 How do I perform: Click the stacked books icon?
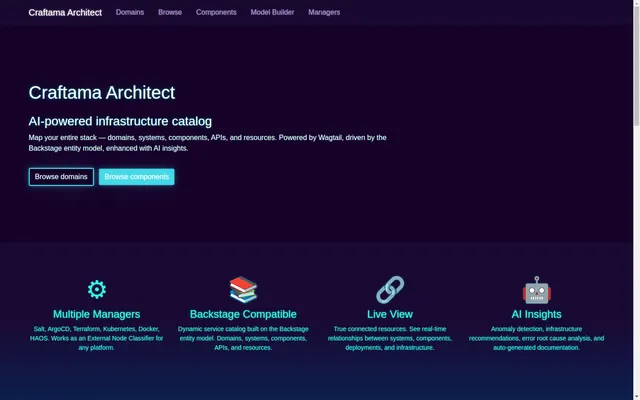pyautogui.click(x=243, y=289)
